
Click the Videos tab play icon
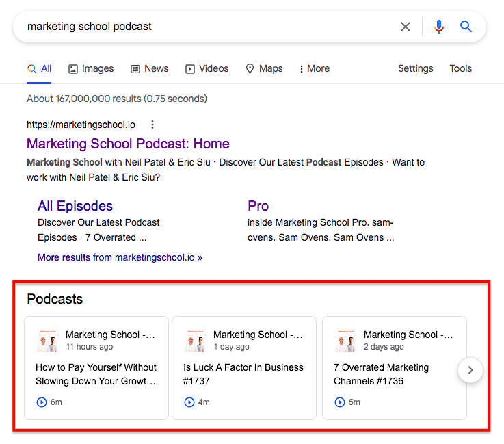(190, 69)
